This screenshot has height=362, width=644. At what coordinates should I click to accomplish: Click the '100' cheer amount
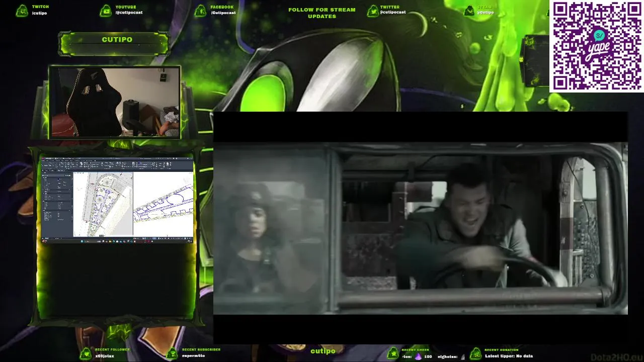[x=428, y=356]
